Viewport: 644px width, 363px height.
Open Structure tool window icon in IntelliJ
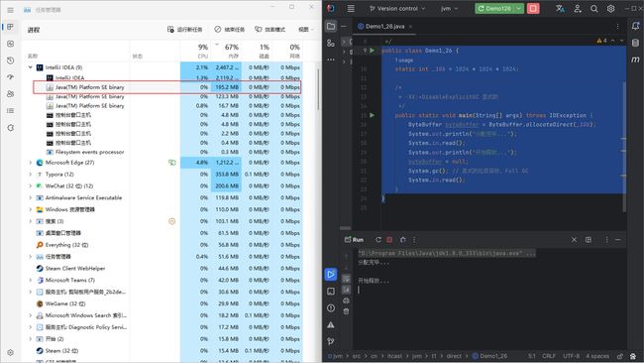331,44
